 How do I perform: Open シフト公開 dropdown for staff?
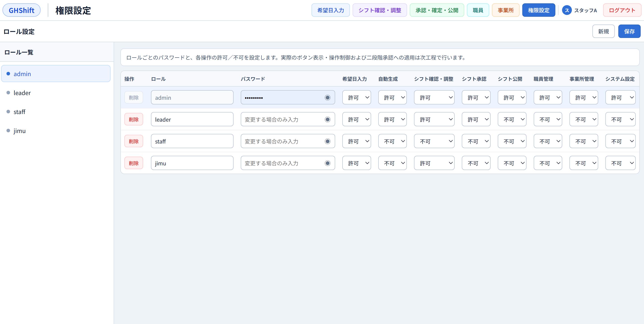point(512,141)
